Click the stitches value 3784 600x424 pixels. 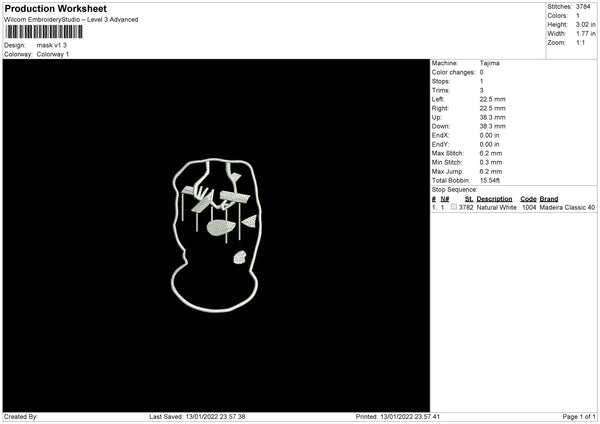coord(583,7)
